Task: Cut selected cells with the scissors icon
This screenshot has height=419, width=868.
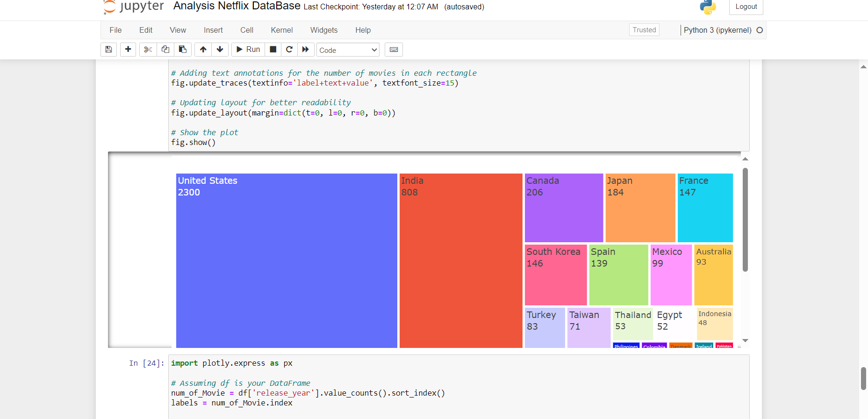Action: [x=148, y=50]
